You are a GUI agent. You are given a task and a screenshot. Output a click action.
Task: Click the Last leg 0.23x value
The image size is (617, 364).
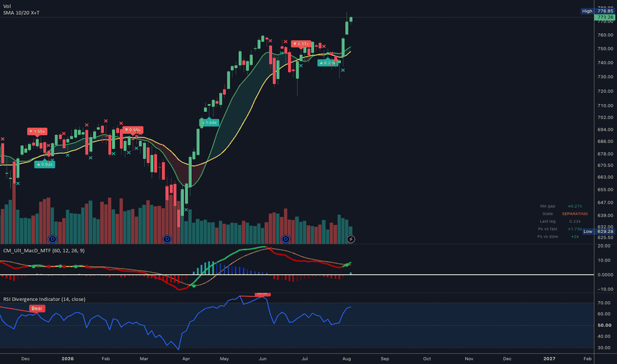pos(575,221)
